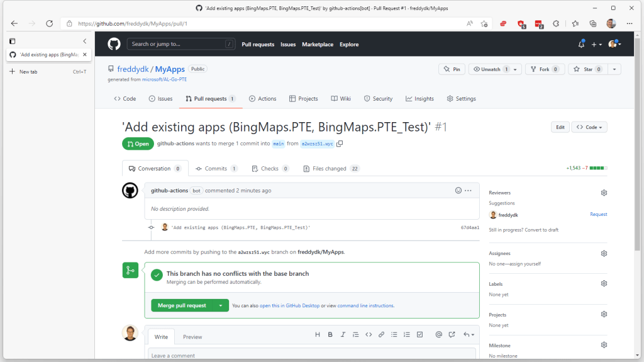Open comment options ellipsis menu
The image size is (644, 362).
tap(468, 191)
